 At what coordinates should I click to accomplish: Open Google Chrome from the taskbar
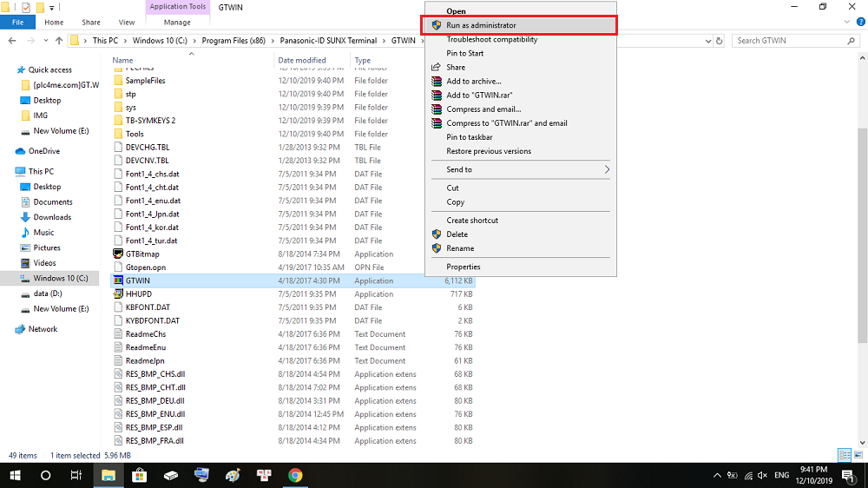[x=295, y=475]
